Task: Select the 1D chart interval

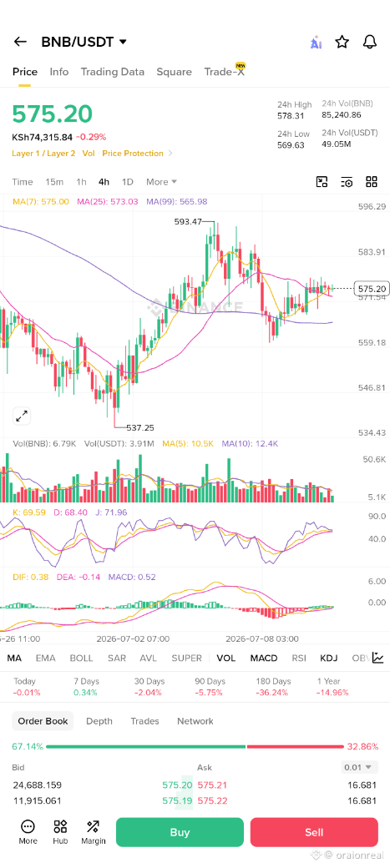Action: 128,182
